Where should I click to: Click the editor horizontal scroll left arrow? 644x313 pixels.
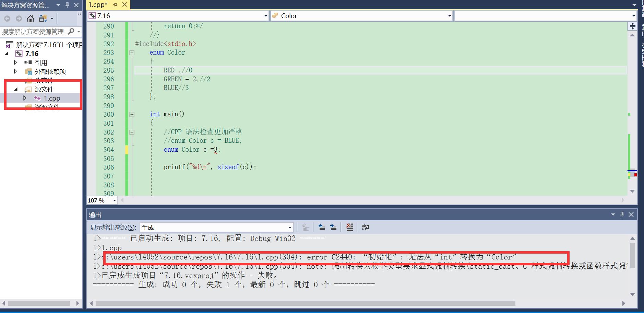point(122,200)
